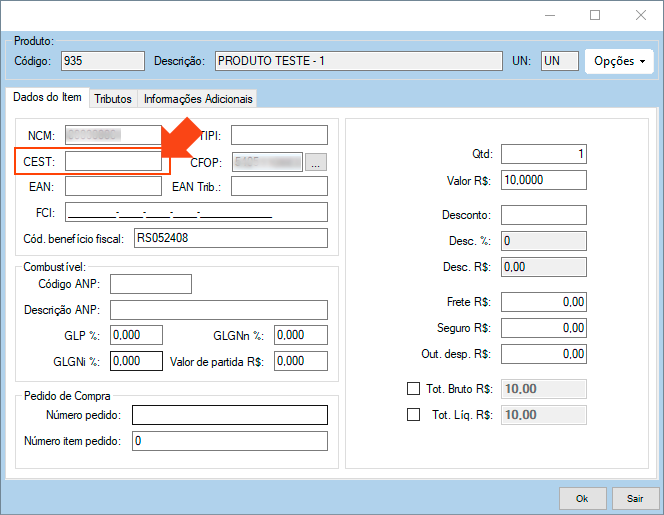Image resolution: width=664 pixels, height=515 pixels.
Task: Click the EAN text field
Action: coord(112,186)
